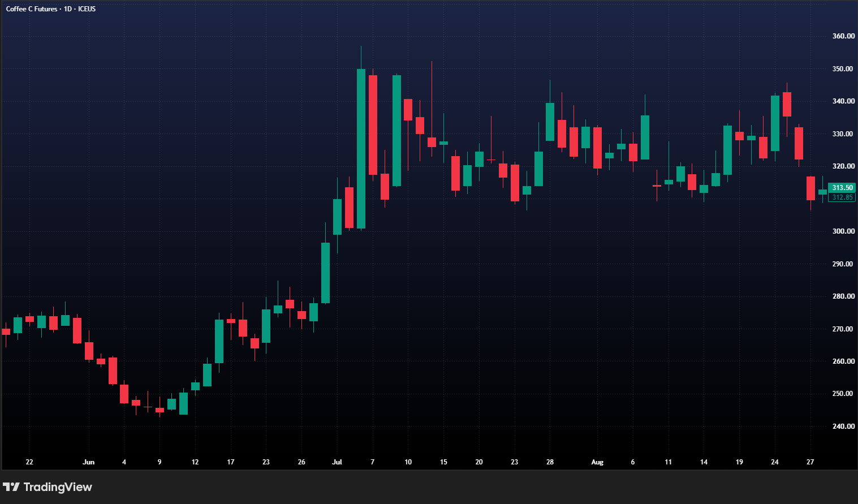Click the Jun label on time axis
Image resolution: width=858 pixels, height=504 pixels.
click(88, 462)
